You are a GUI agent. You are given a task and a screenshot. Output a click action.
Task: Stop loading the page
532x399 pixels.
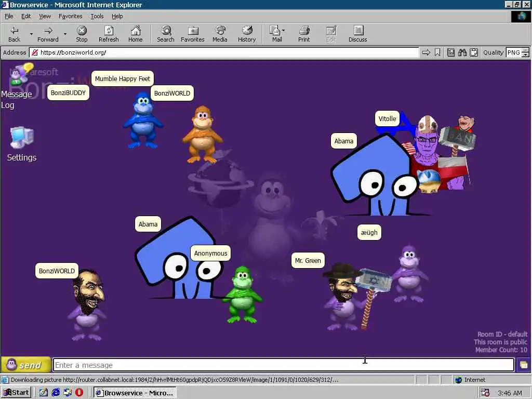click(82, 34)
